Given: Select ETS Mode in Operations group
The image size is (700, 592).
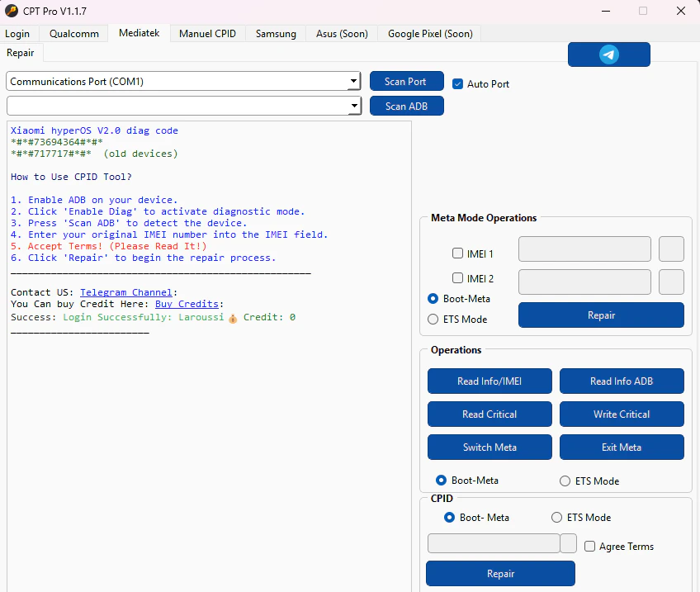Looking at the screenshot, I should click(x=565, y=481).
